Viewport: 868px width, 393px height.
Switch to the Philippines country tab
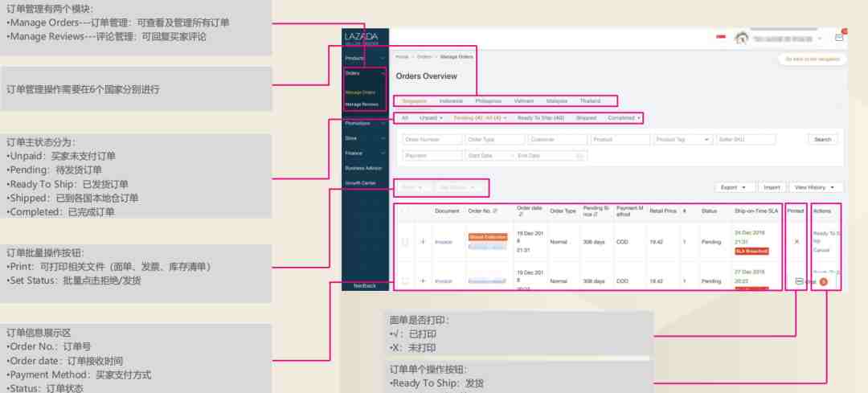tap(488, 101)
